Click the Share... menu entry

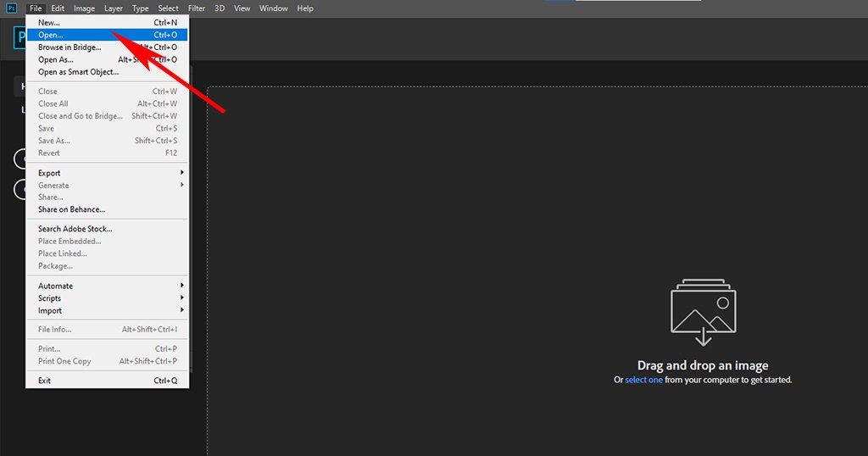pos(108,197)
